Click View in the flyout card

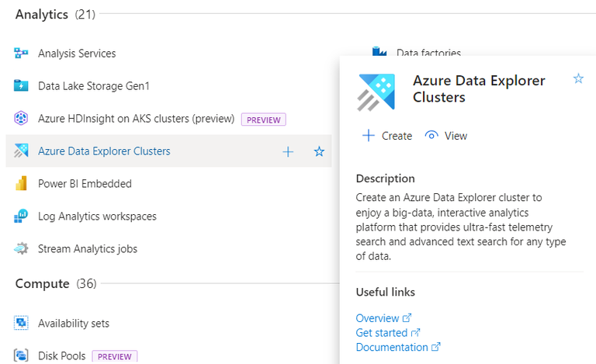point(446,136)
